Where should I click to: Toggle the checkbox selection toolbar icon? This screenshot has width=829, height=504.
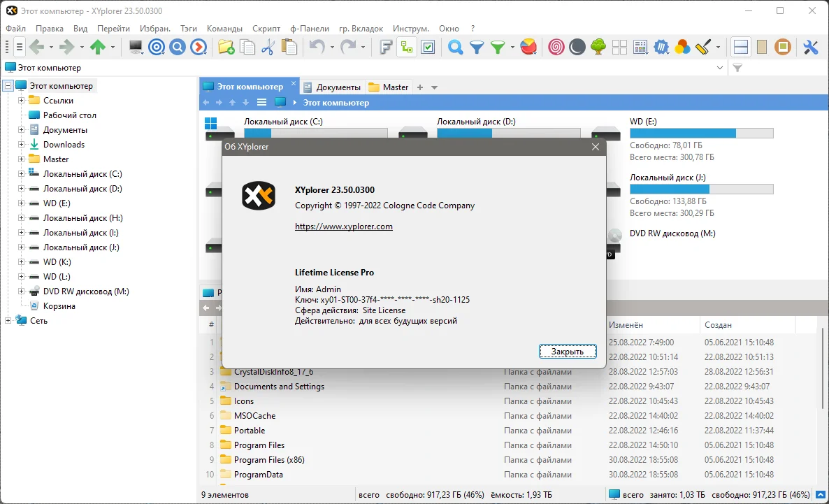click(428, 47)
